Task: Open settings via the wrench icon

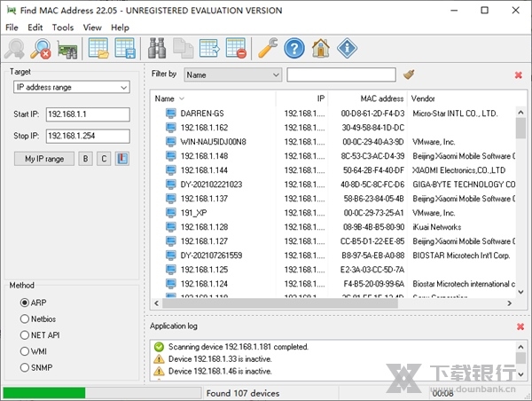Action: coord(268,48)
